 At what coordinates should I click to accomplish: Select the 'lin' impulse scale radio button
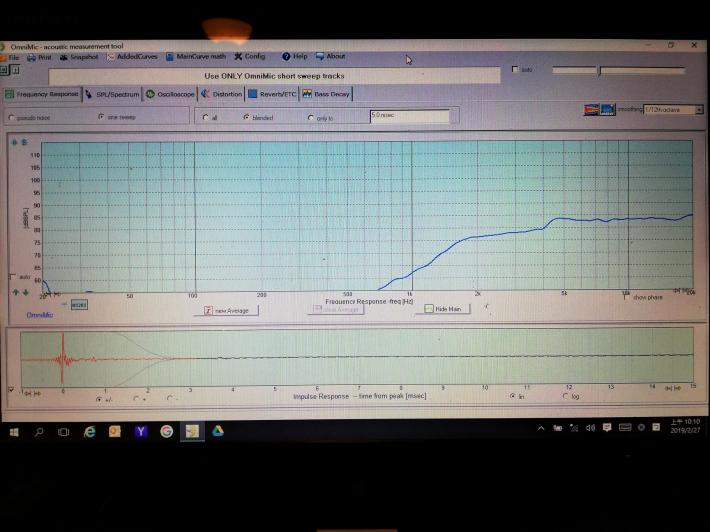(x=513, y=396)
